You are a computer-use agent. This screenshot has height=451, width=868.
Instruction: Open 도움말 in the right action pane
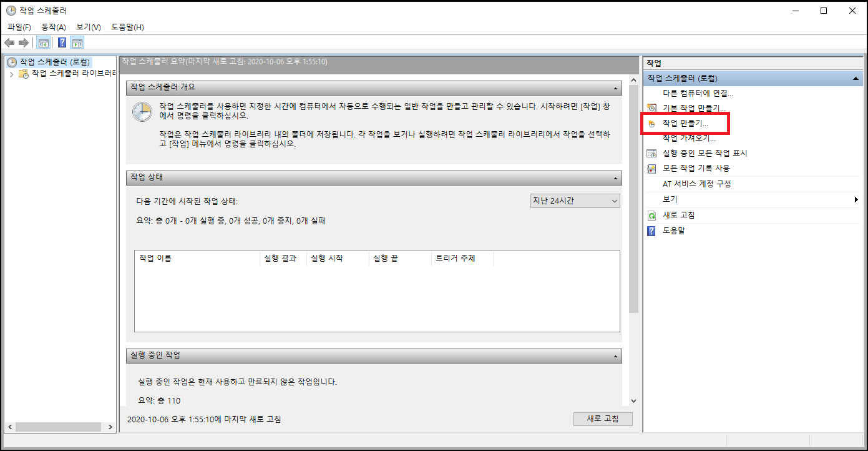673,230
